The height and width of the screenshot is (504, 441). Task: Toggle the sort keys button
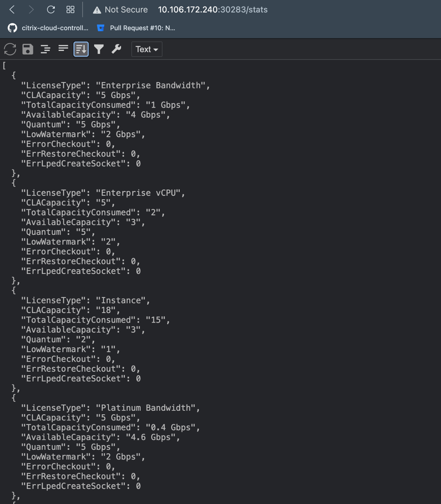pos(81,49)
